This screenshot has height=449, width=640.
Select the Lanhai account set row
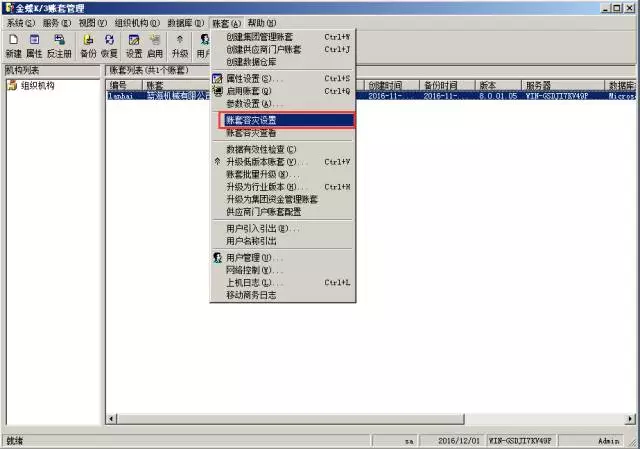(x=371, y=96)
